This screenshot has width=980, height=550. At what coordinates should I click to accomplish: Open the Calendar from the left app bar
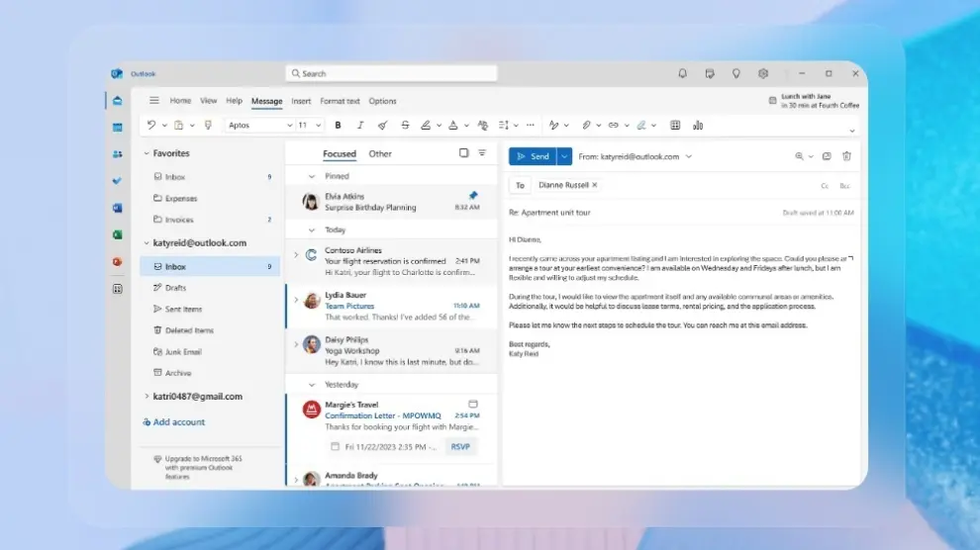pyautogui.click(x=117, y=128)
